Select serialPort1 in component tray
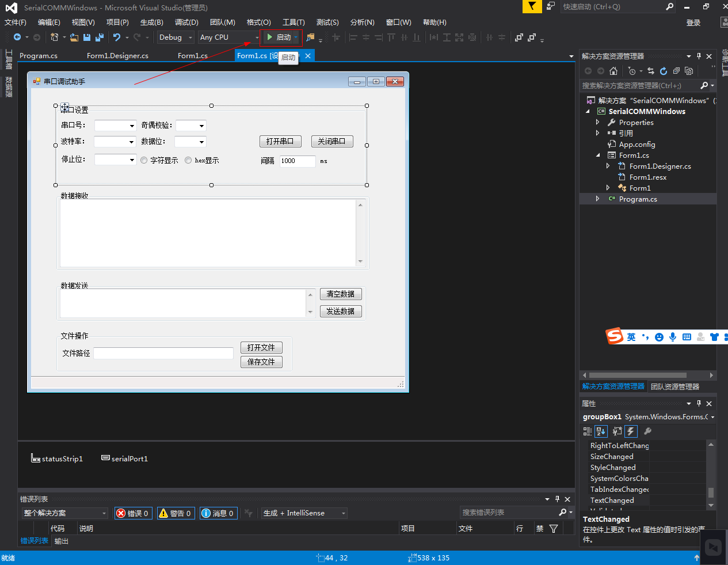The image size is (728, 565). [x=124, y=458]
